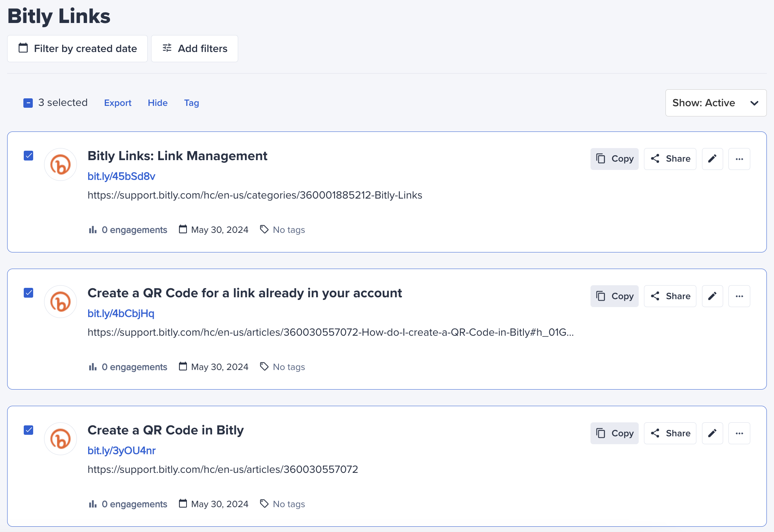This screenshot has width=774, height=532.
Task: Export the selected links
Action: tap(118, 103)
